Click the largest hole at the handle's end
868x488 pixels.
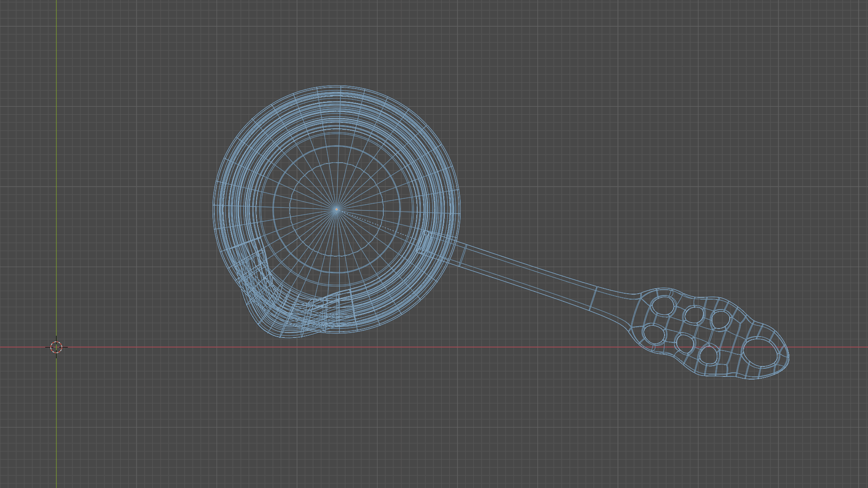(x=760, y=352)
